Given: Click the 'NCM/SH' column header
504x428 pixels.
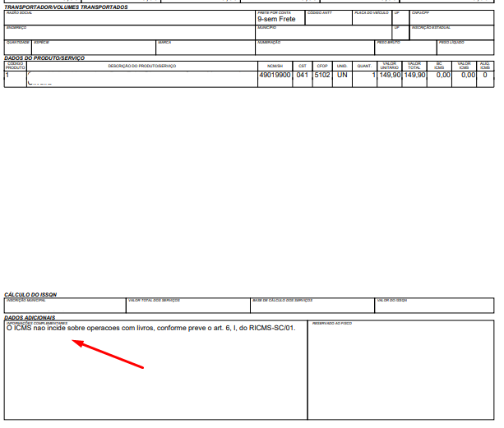Looking at the screenshot, I should click(x=275, y=66).
